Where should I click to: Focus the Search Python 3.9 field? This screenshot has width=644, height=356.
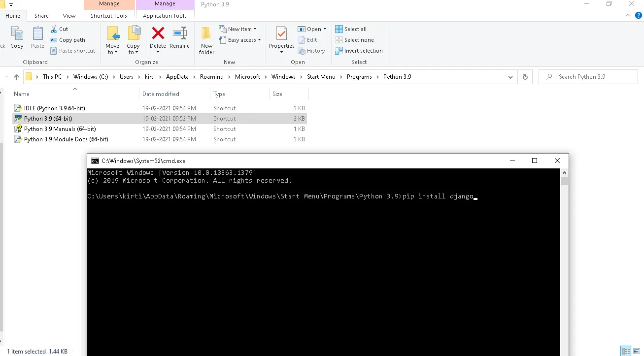(588, 77)
